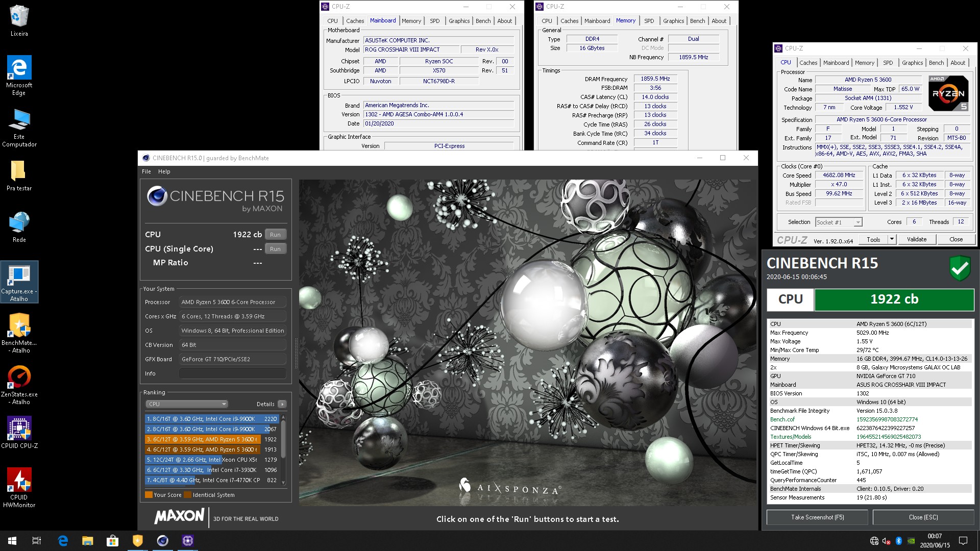Viewport: 980px width, 551px height.
Task: Select Capture.exe Atalho desktop shortcut
Action: [19, 282]
